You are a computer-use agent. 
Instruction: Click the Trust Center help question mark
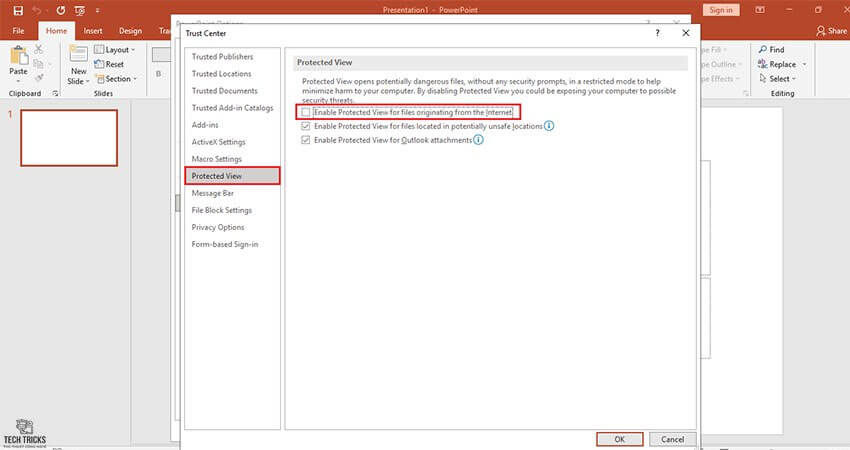[x=658, y=33]
